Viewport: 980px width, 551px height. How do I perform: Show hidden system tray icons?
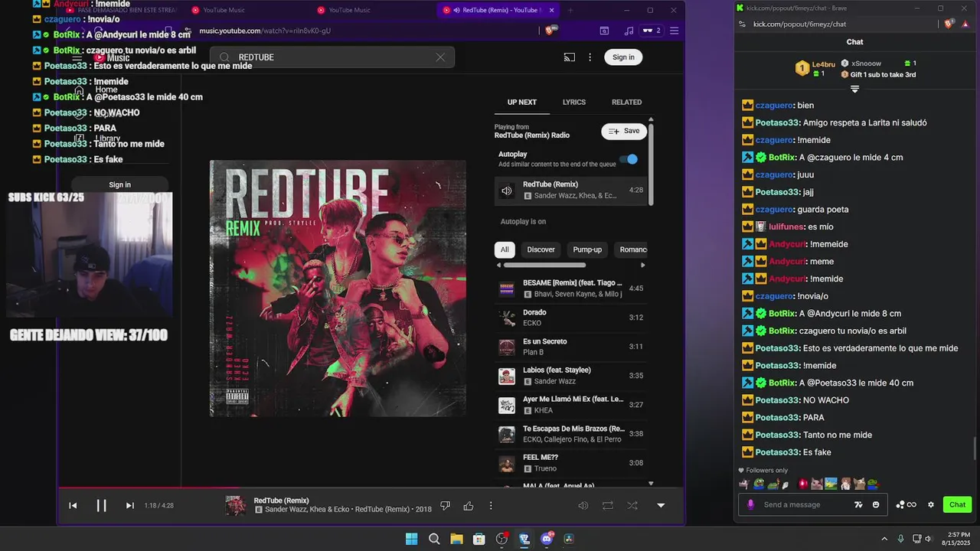pyautogui.click(x=884, y=539)
